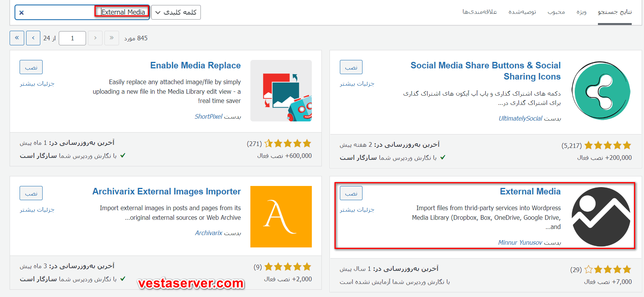Screen dimensions: 644x297
Task: Open the Archivarix author link
Action: [x=209, y=233]
